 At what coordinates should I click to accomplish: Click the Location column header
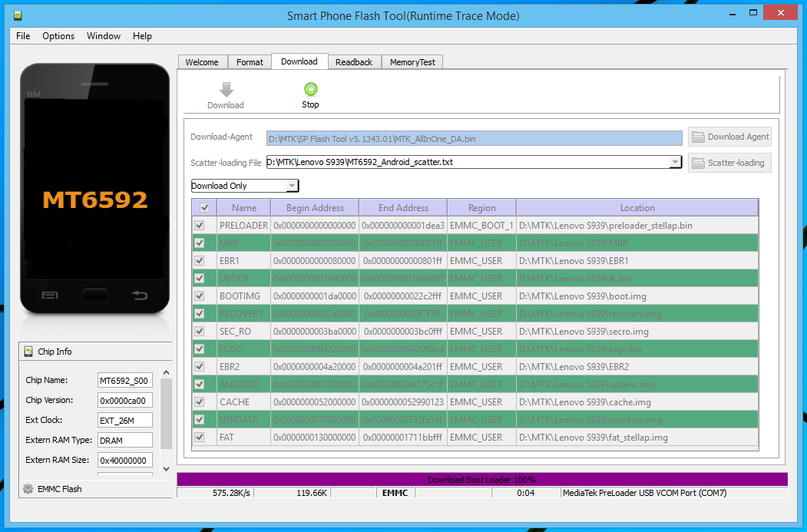click(637, 208)
